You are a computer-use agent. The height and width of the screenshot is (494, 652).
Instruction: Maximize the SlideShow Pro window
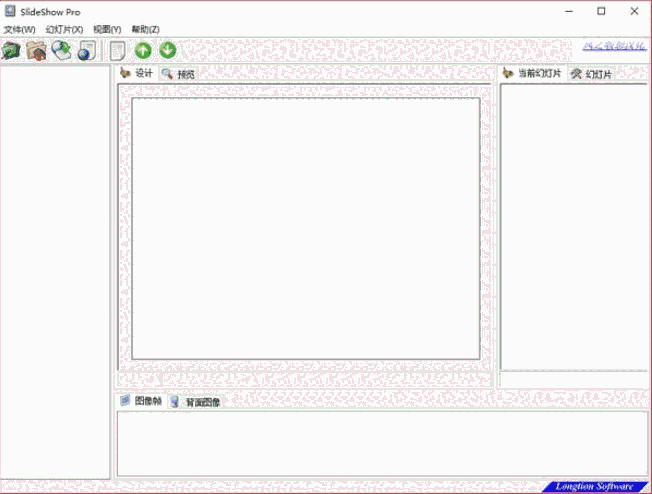tap(601, 11)
